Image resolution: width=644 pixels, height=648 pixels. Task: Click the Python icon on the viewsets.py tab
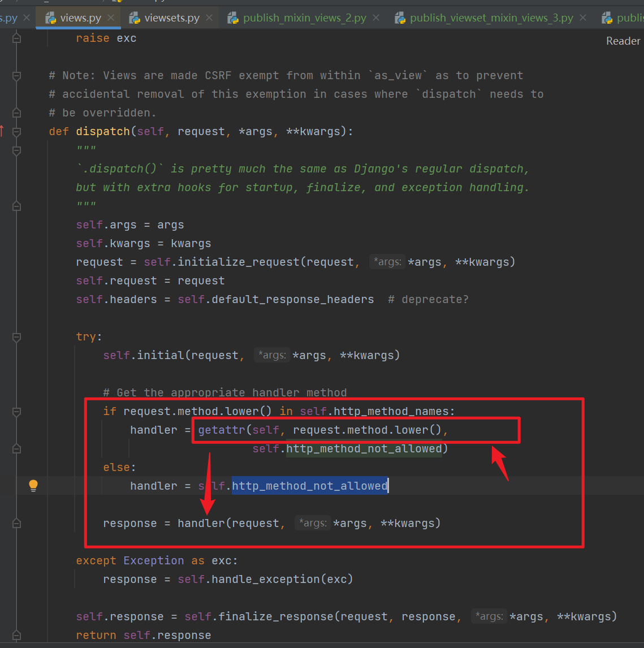(135, 17)
